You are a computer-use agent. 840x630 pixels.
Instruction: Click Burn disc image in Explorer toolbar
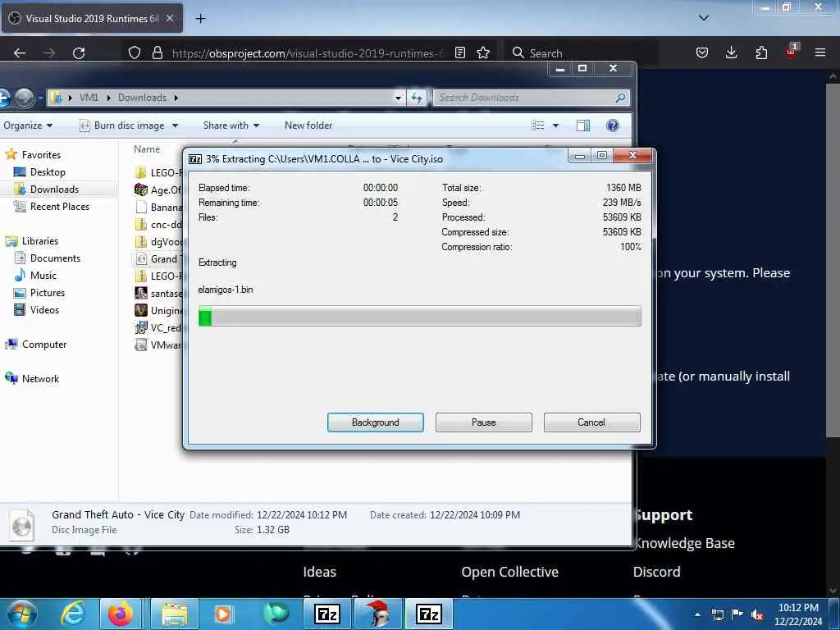(122, 126)
